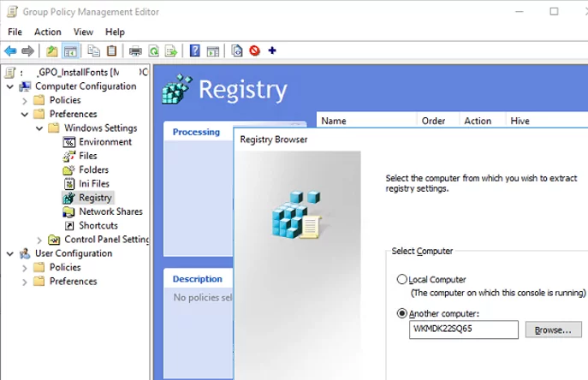588x380 pixels.
Task: Click the Environment icon in the tree
Action: pyautogui.click(x=69, y=142)
